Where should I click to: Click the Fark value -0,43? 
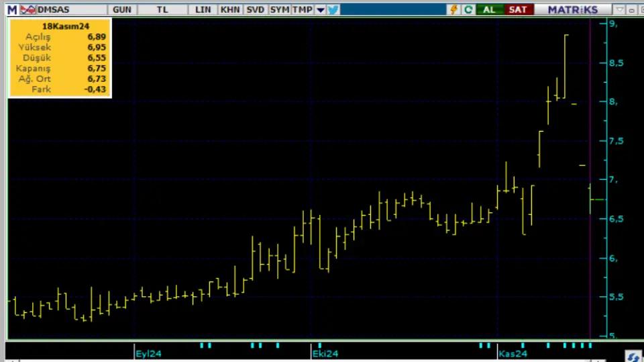pos(95,89)
